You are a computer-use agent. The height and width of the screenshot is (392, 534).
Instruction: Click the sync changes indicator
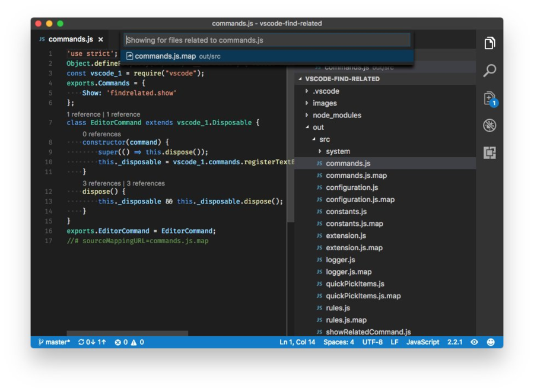(x=92, y=342)
